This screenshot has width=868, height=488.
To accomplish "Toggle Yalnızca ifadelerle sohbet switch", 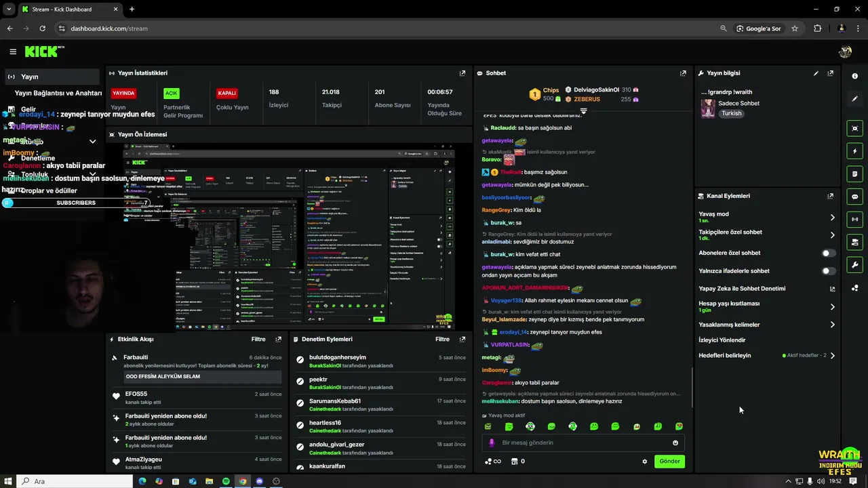I will pos(828,271).
